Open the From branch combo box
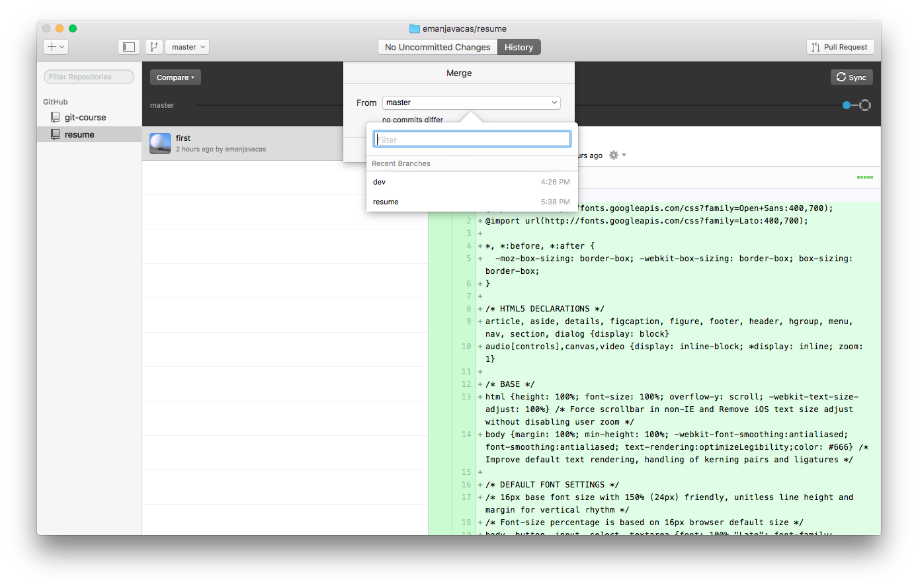This screenshot has width=918, height=588. click(x=472, y=103)
